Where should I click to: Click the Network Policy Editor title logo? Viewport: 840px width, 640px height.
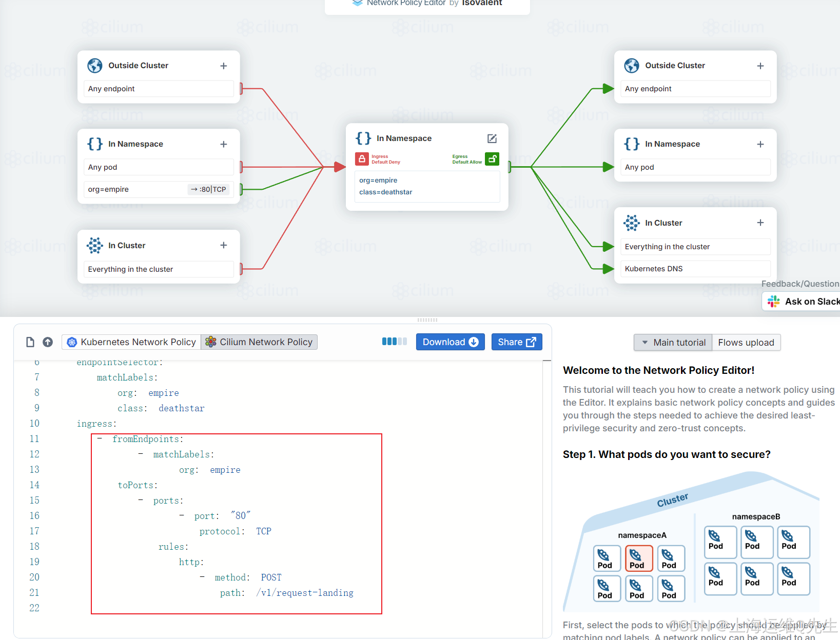point(358,3)
